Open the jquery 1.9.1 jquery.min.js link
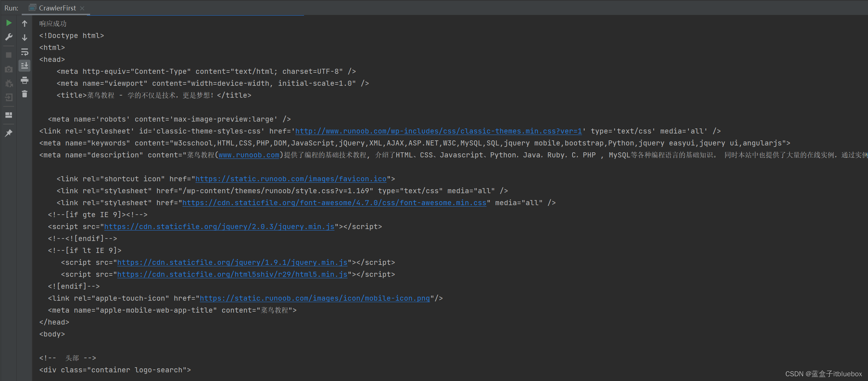The width and height of the screenshot is (868, 381). point(232,262)
